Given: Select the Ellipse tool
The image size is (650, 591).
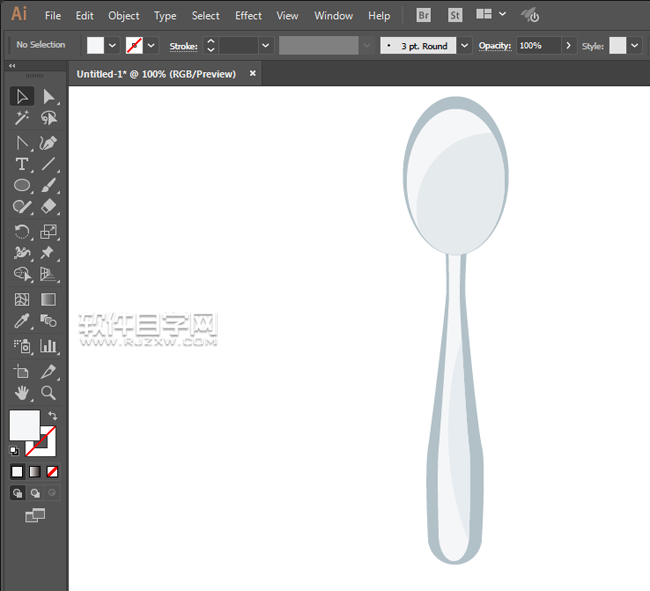Looking at the screenshot, I should point(22,186).
